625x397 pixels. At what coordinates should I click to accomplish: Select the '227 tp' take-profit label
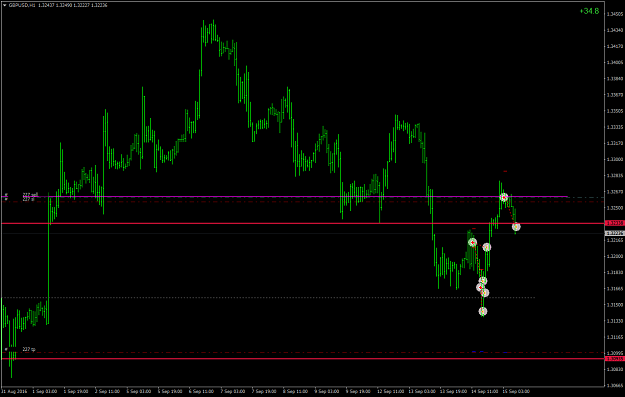click(x=29, y=349)
